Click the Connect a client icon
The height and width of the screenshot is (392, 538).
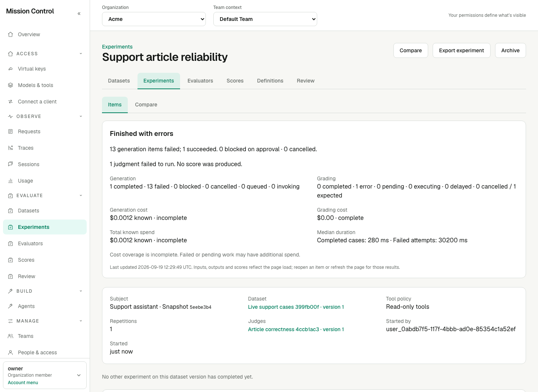pos(10,102)
